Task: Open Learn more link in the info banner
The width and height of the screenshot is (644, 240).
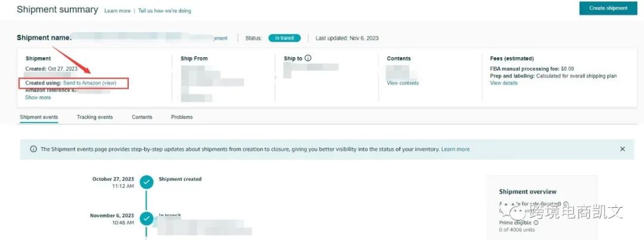Action: 455,149
